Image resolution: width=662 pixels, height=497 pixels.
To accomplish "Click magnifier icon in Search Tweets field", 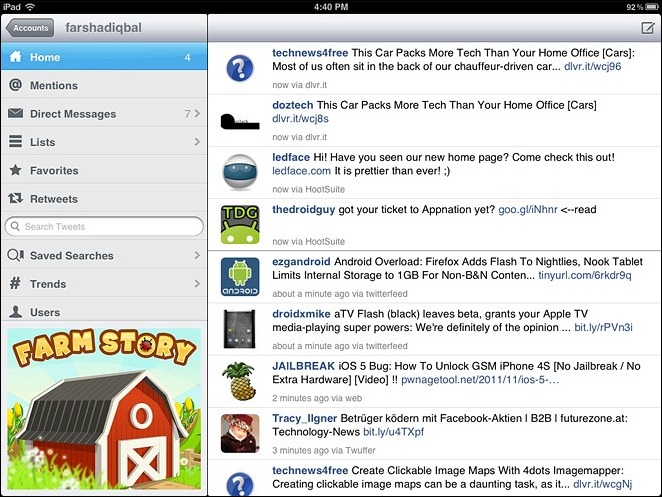I will coord(15,226).
